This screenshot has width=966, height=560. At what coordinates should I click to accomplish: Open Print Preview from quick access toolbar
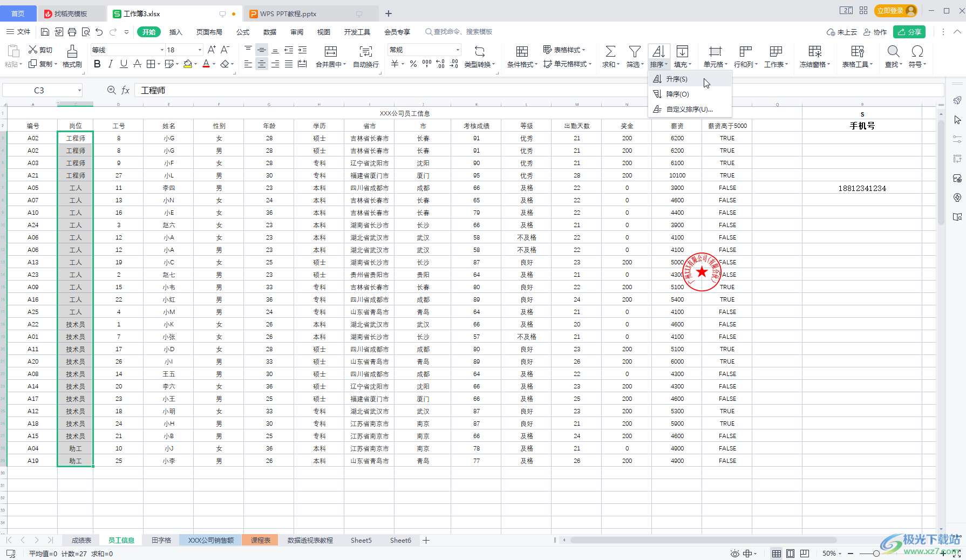[x=86, y=32]
